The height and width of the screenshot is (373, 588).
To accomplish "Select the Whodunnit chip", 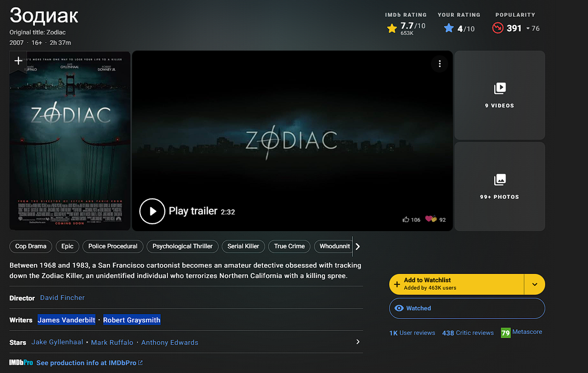I will click(x=333, y=246).
